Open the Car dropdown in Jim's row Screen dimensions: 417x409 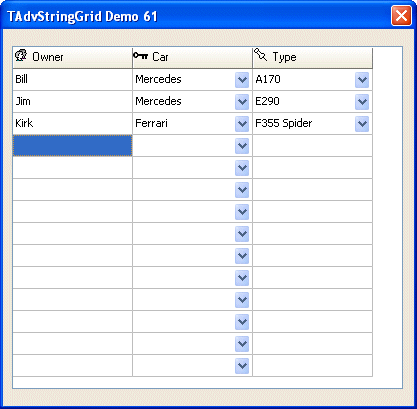(242, 102)
